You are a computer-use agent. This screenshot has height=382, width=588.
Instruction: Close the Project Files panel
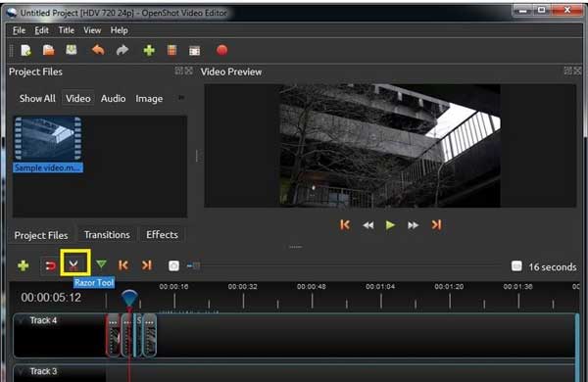(188, 71)
